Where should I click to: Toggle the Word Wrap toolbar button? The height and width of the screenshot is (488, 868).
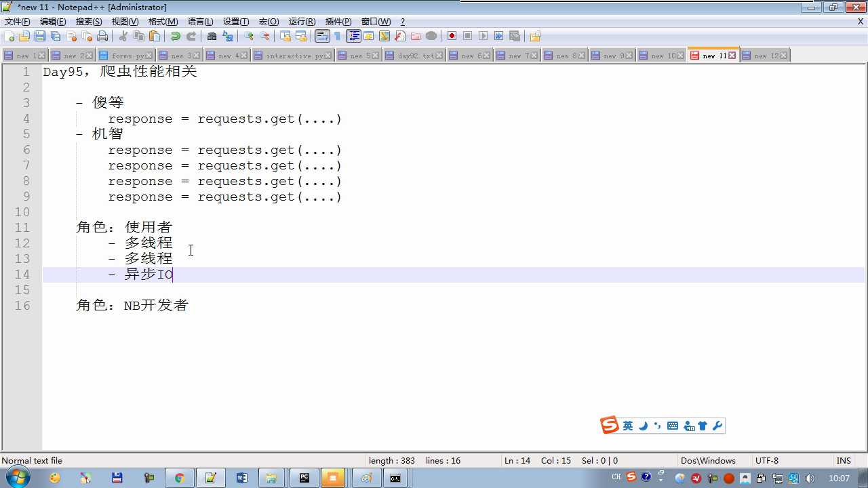pos(322,36)
